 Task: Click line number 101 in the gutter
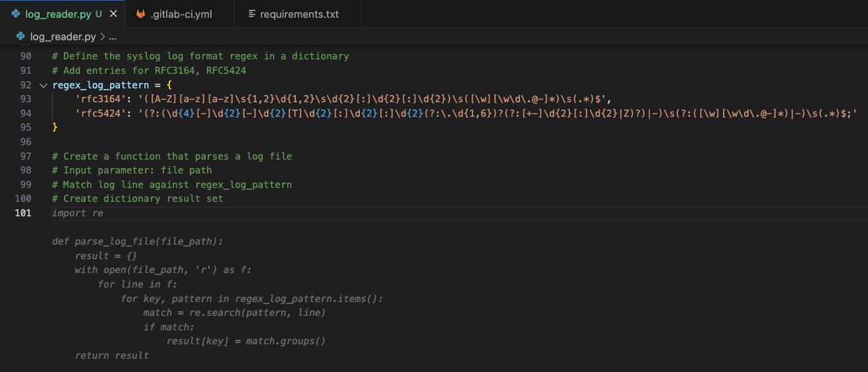click(x=23, y=213)
